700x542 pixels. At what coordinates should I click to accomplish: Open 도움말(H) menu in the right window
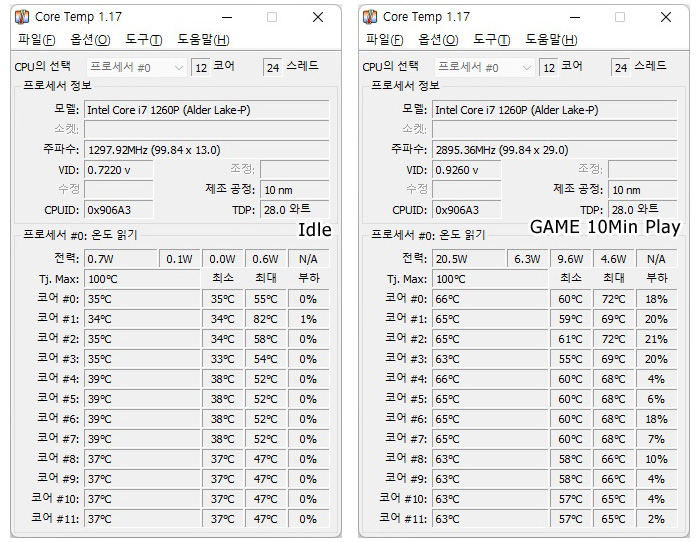[x=551, y=40]
